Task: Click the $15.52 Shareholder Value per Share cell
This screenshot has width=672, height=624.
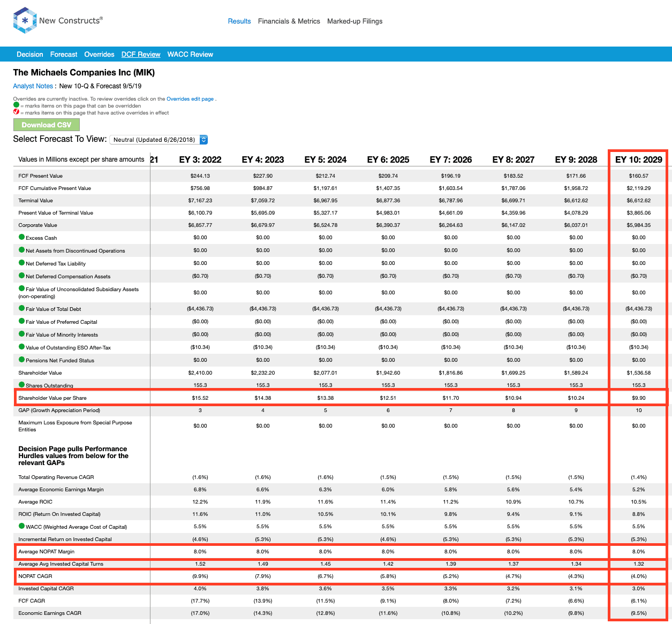Action: [x=200, y=398]
